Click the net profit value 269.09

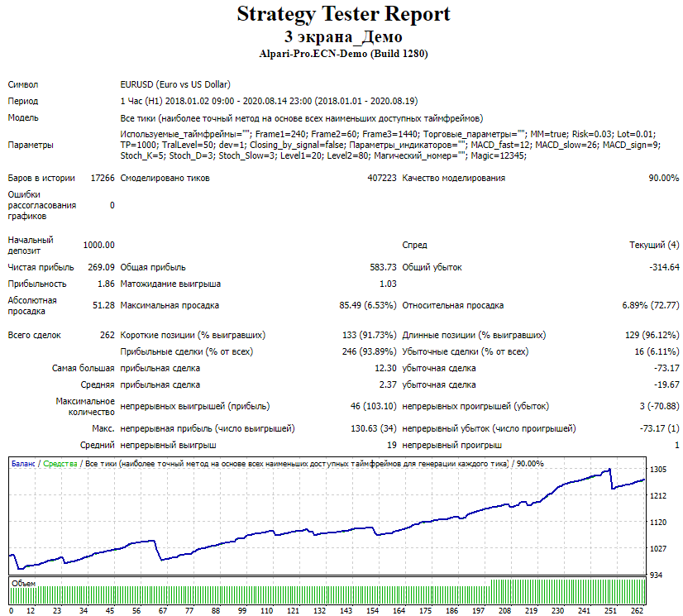(x=101, y=267)
